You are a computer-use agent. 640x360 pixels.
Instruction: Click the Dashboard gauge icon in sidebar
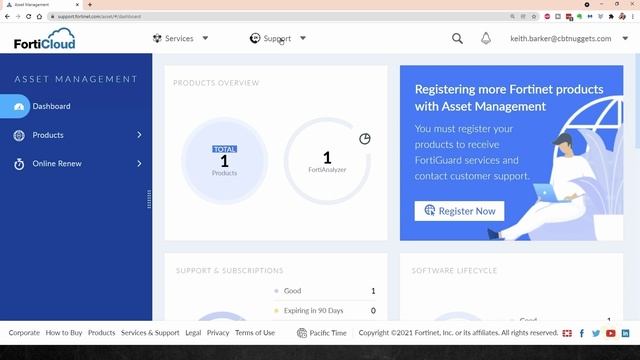coord(19,107)
